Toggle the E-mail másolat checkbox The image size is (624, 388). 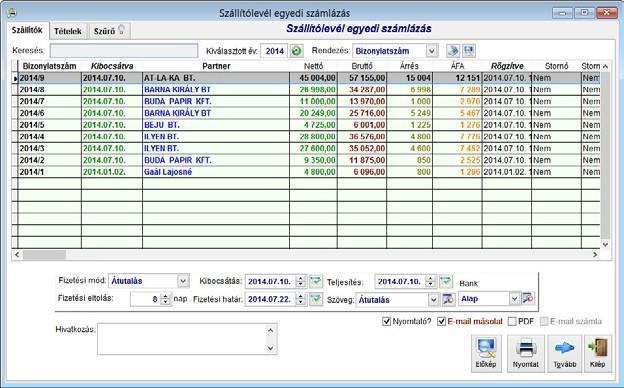pos(441,322)
